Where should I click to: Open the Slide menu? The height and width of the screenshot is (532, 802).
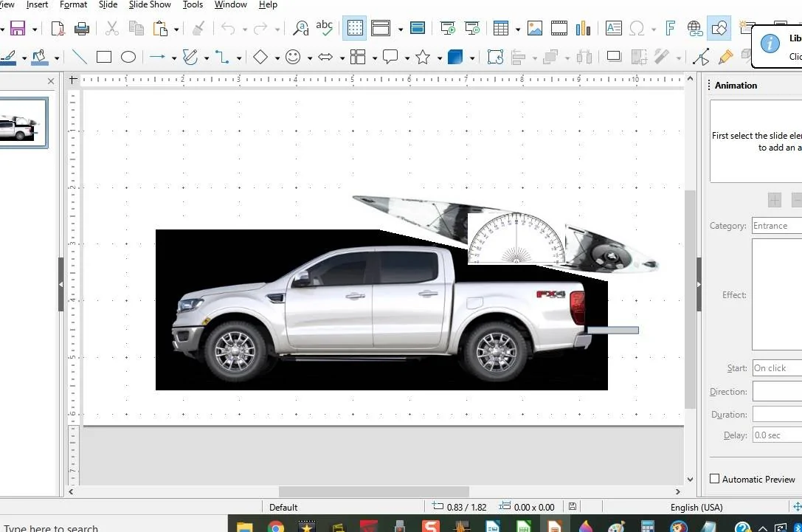tap(108, 4)
